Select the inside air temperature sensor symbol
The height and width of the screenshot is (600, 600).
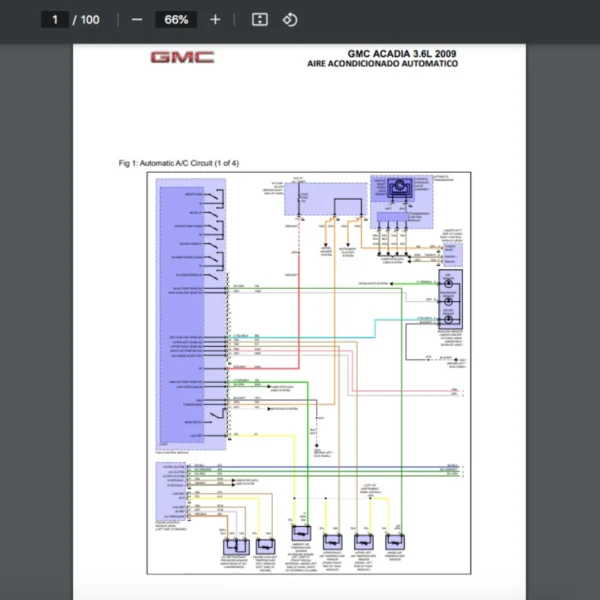[x=395, y=542]
